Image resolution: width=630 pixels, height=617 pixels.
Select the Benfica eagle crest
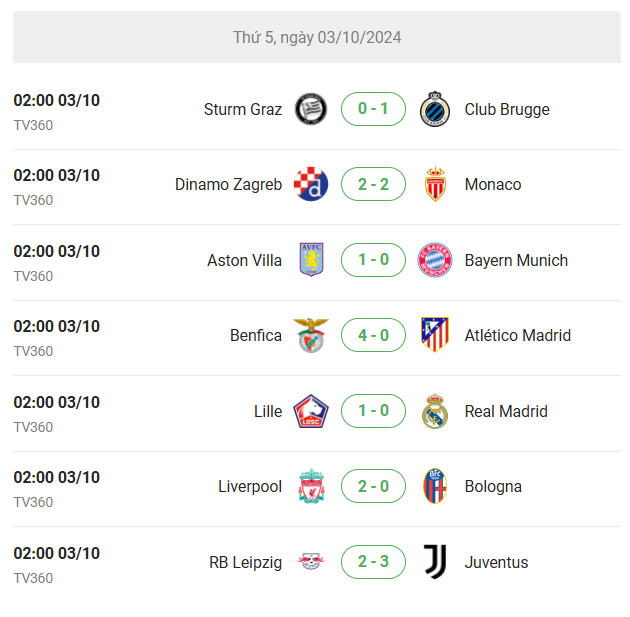click(x=311, y=335)
